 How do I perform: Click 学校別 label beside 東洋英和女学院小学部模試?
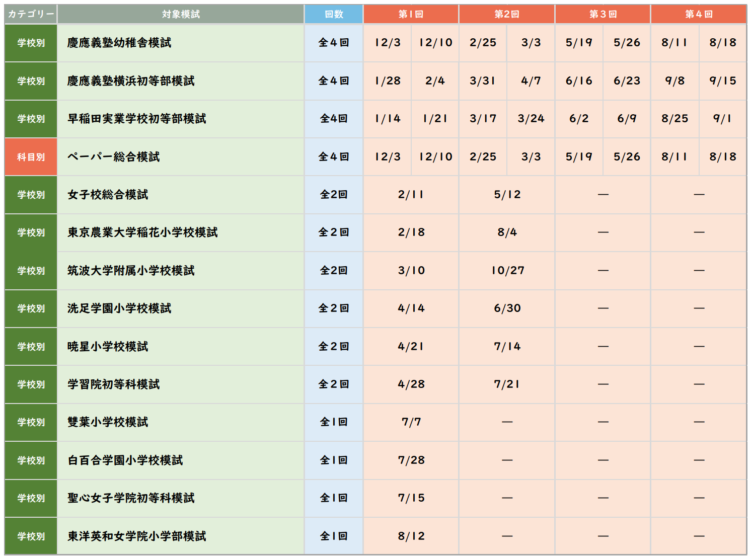point(31,536)
